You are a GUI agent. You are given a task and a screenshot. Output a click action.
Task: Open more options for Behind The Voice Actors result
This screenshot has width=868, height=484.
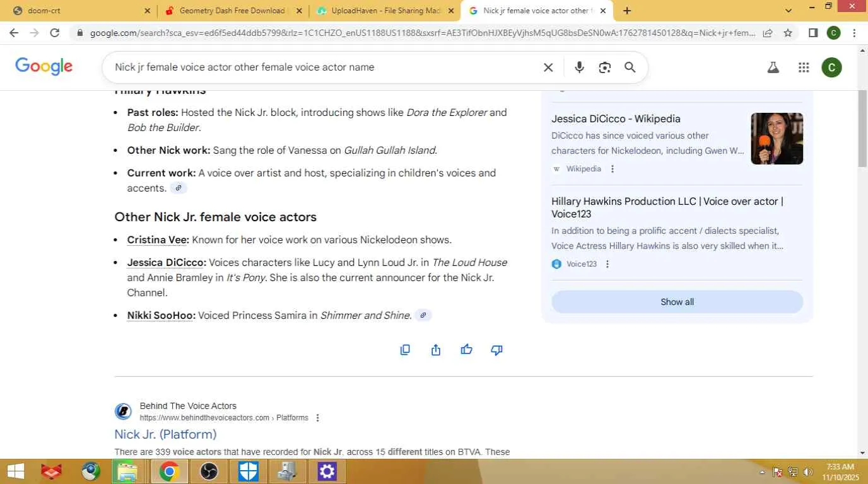click(317, 418)
